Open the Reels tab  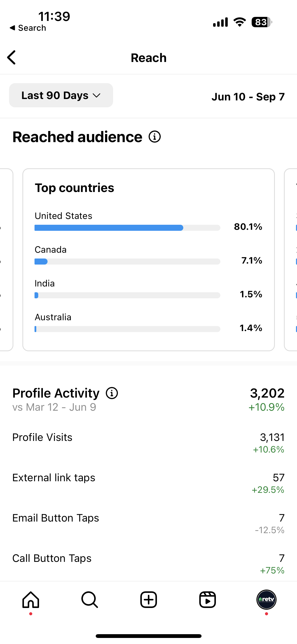pyautogui.click(x=208, y=600)
